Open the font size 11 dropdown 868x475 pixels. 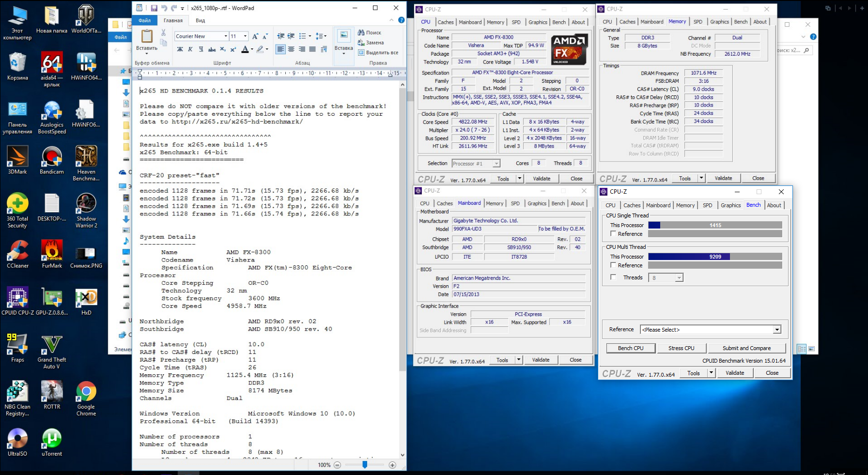coord(246,36)
